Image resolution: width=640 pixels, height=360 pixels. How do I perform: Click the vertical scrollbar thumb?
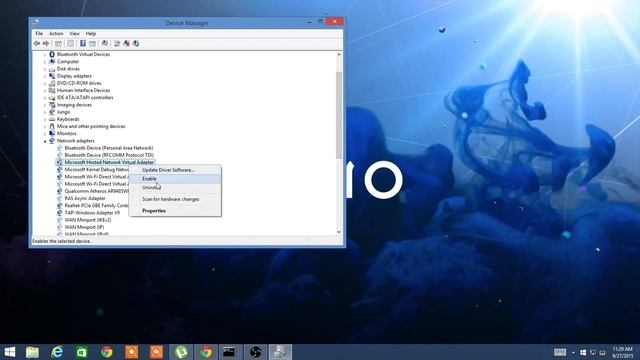click(x=339, y=115)
